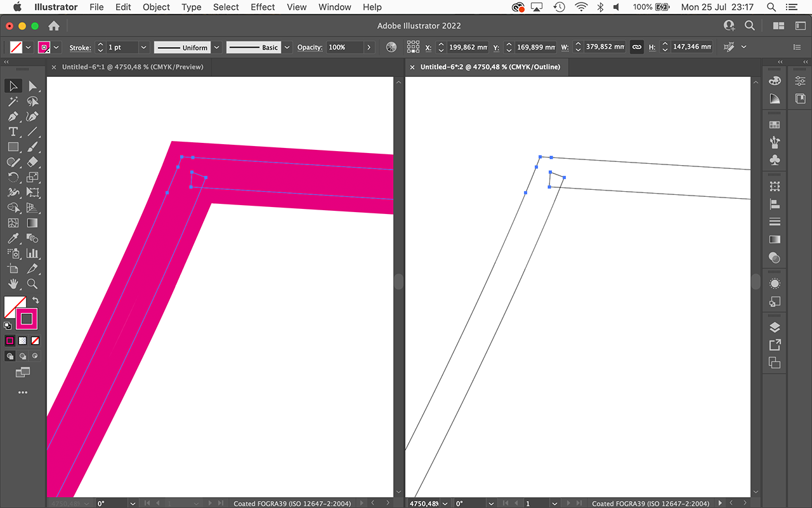Swap the fill and stroke colors
Viewport: 812px width, 508px height.
coord(36,298)
